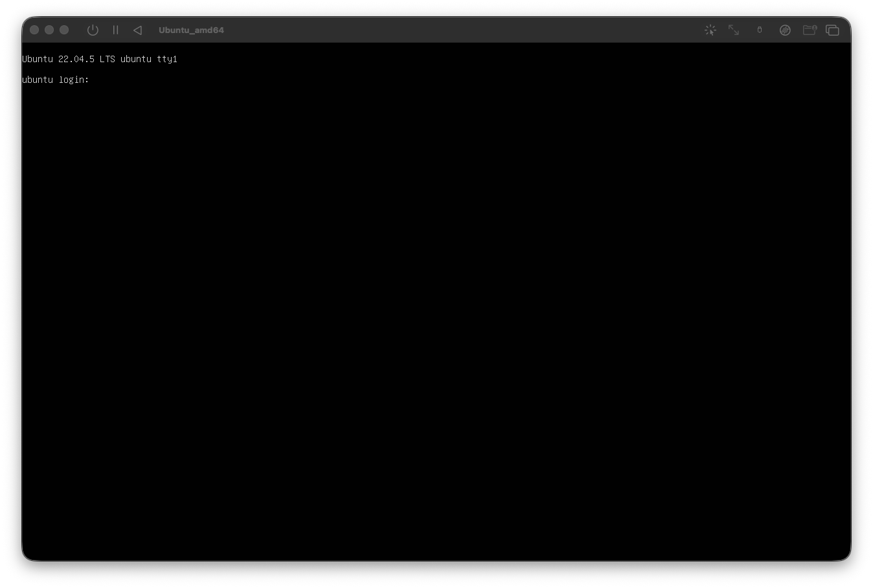Click the "tty1" text in the banner
873x588 pixels.
[167, 59]
